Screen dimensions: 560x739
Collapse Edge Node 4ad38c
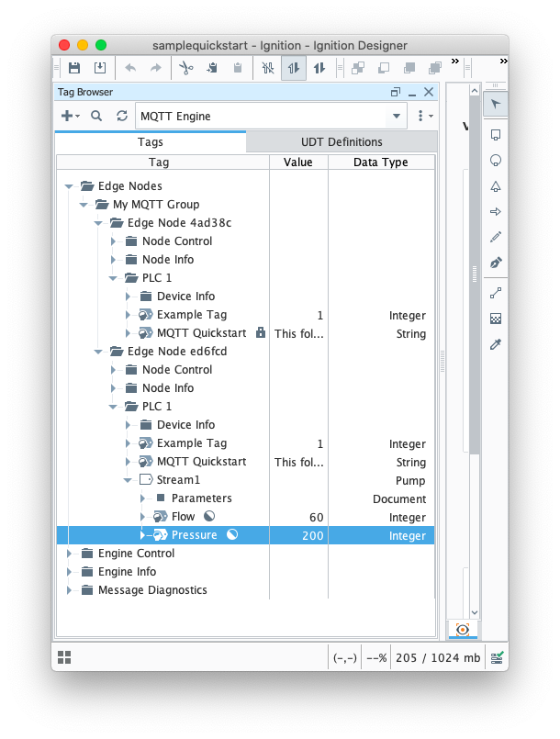[98, 223]
